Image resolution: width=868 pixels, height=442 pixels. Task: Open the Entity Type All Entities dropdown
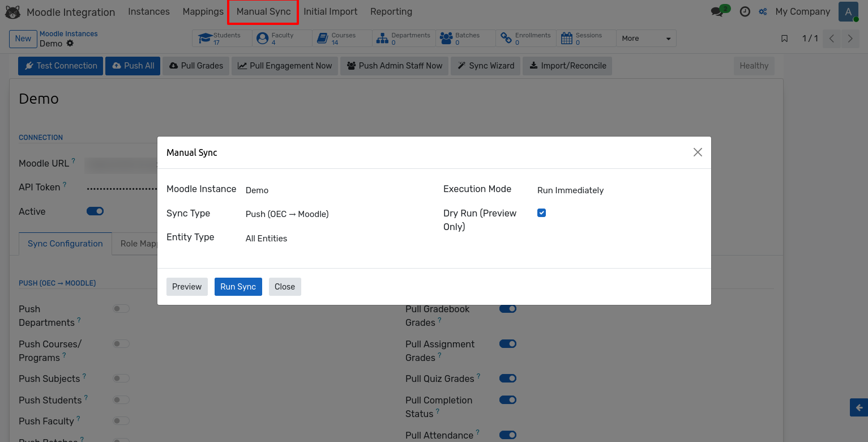pyautogui.click(x=334, y=239)
